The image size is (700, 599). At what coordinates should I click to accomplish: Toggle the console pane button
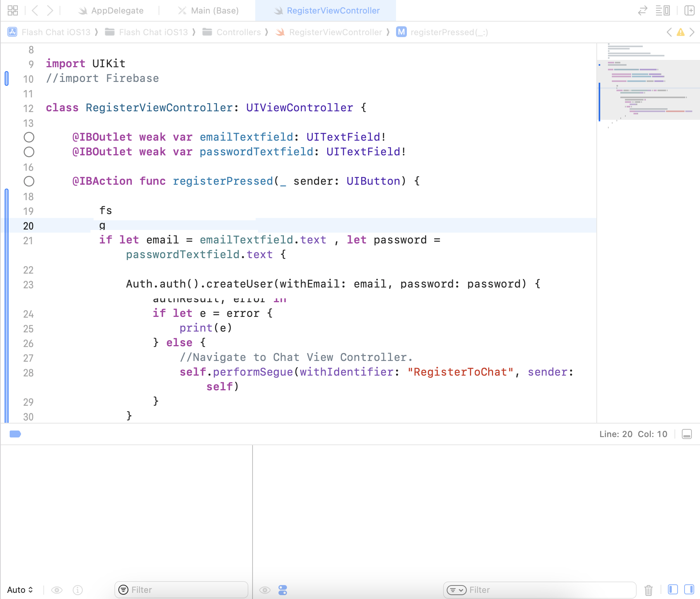click(x=689, y=589)
